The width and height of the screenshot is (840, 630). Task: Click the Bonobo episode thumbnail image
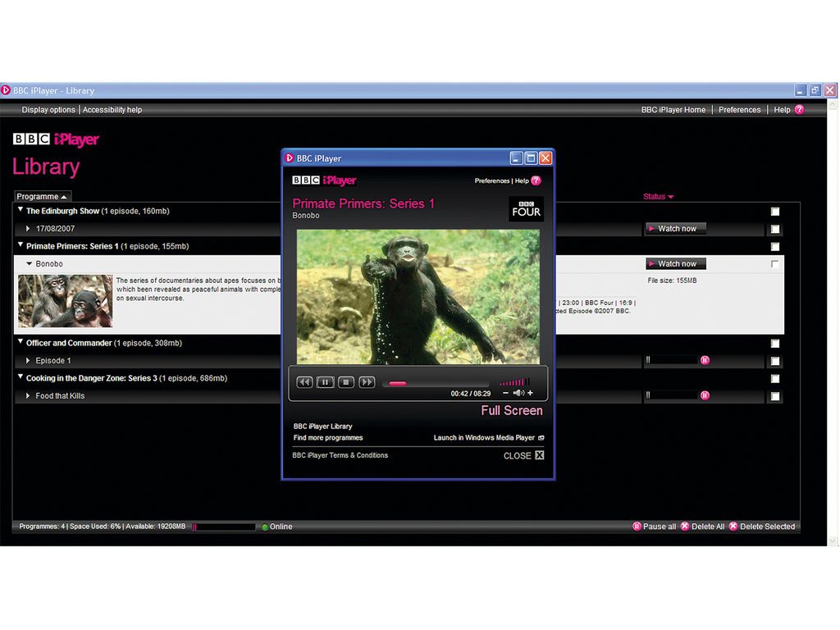pyautogui.click(x=65, y=300)
